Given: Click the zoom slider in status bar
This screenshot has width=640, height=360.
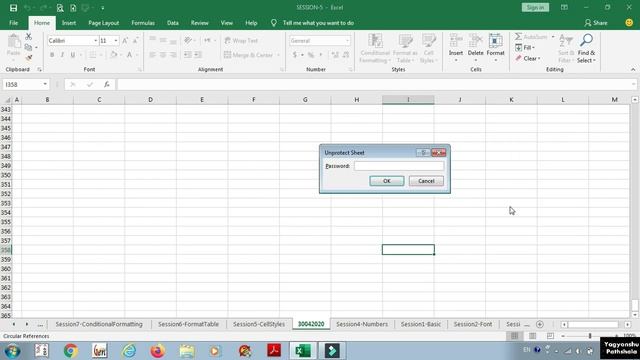Looking at the screenshot, I should tap(590, 336).
